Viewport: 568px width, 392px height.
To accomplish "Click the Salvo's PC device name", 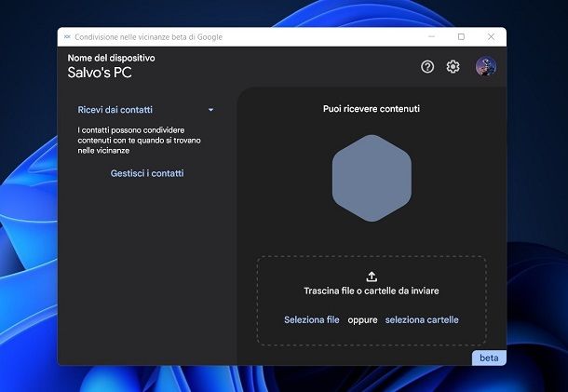I will point(100,73).
